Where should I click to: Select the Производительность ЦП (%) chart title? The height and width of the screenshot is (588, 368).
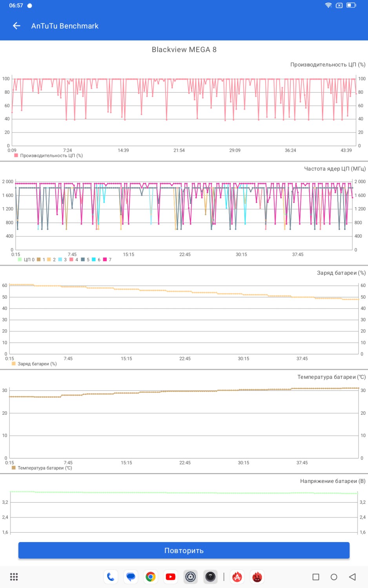pos(328,65)
